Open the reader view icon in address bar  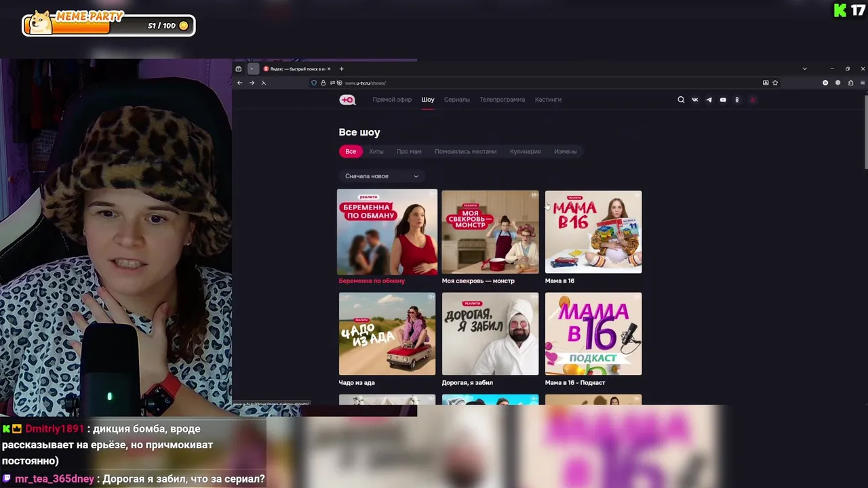[766, 83]
